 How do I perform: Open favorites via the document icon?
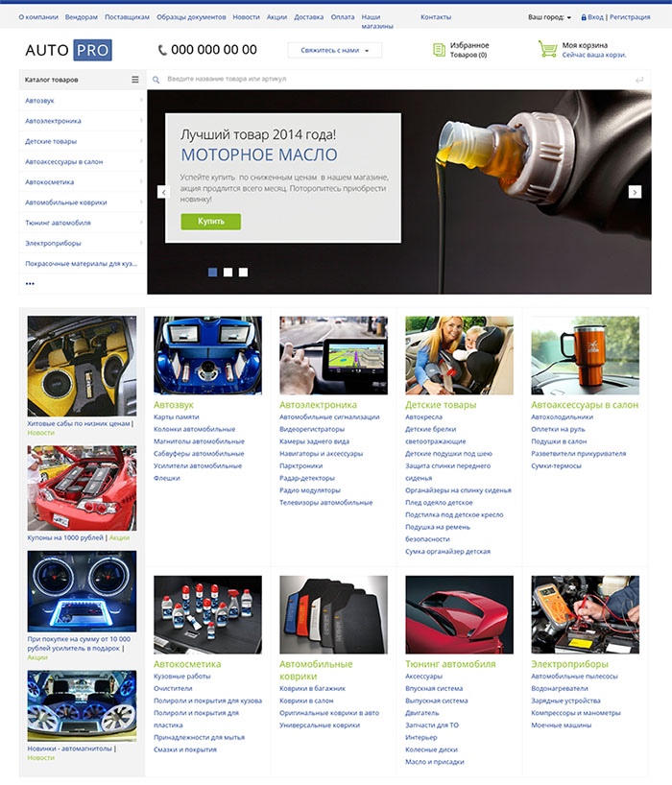pos(439,50)
